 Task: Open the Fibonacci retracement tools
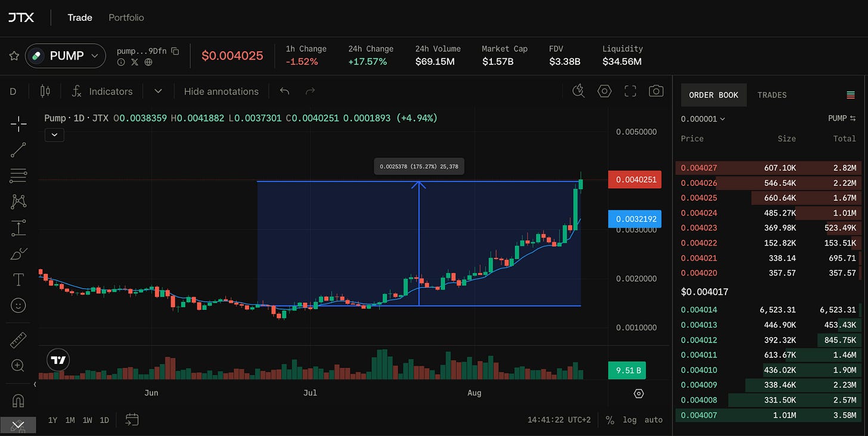(x=18, y=176)
